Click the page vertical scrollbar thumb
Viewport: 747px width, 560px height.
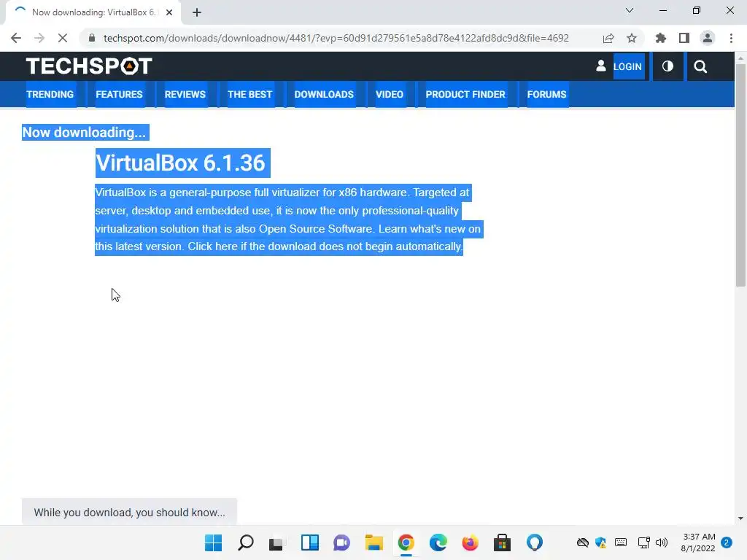coord(740,175)
